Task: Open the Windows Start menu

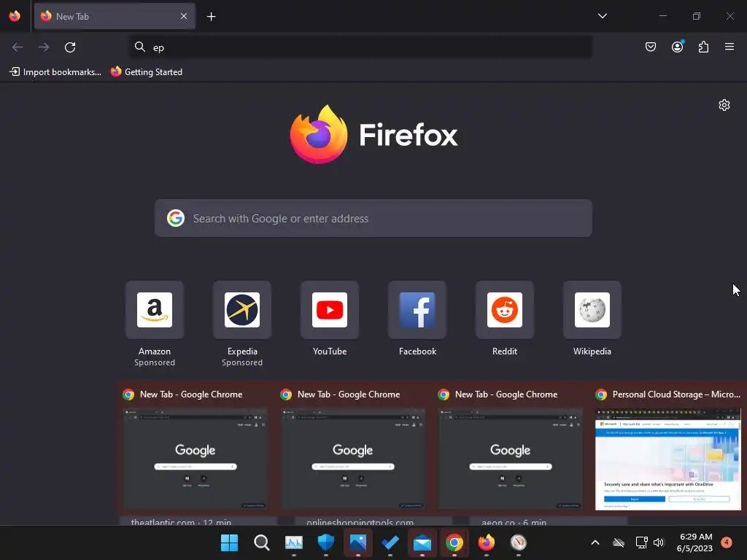Action: [x=229, y=542]
